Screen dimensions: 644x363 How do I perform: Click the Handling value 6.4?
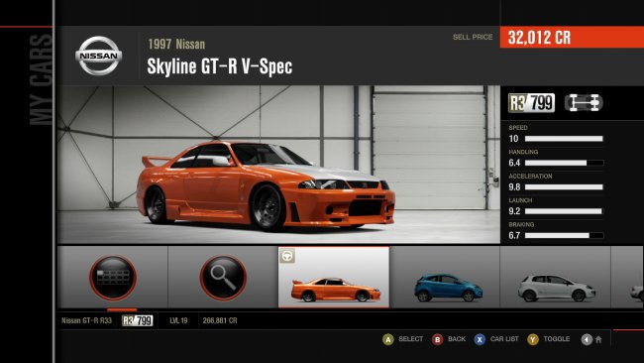pos(514,163)
